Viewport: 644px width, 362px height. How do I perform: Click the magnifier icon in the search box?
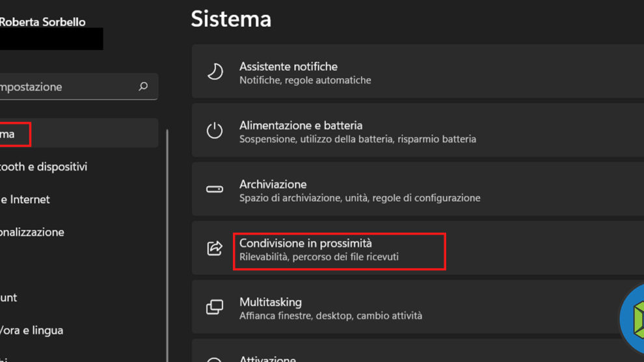(143, 87)
